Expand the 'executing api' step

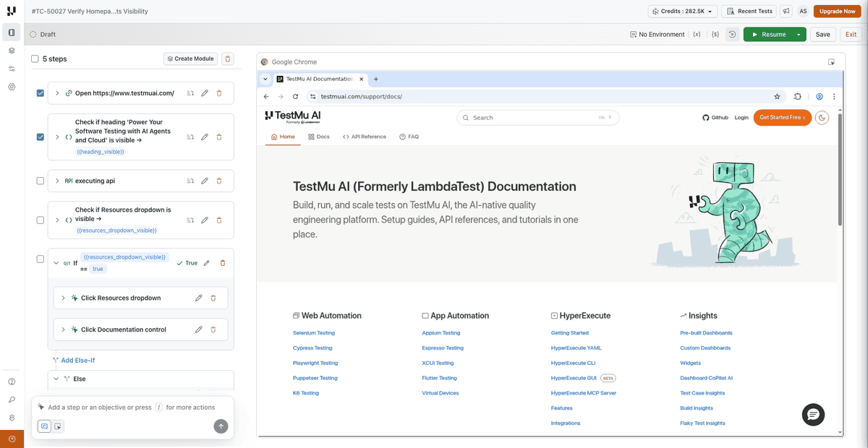tap(57, 181)
